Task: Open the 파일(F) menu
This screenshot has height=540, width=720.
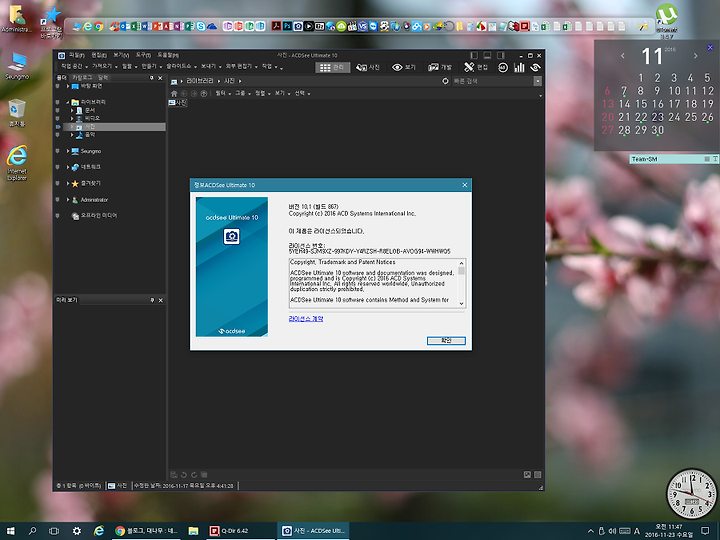Action: [x=77, y=55]
